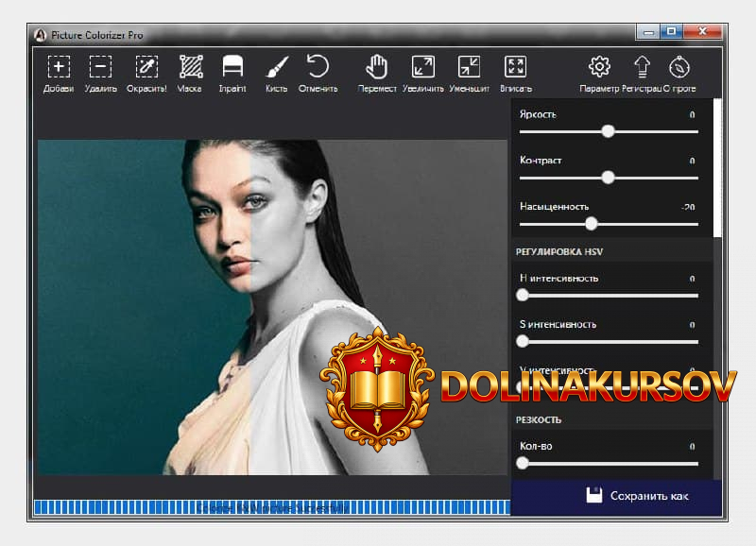Activate the Переместить hand tool

point(377,67)
